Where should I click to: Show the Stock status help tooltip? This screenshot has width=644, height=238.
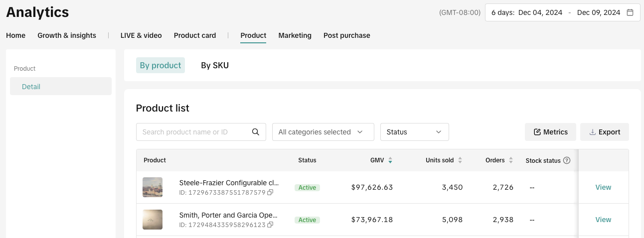(x=567, y=160)
